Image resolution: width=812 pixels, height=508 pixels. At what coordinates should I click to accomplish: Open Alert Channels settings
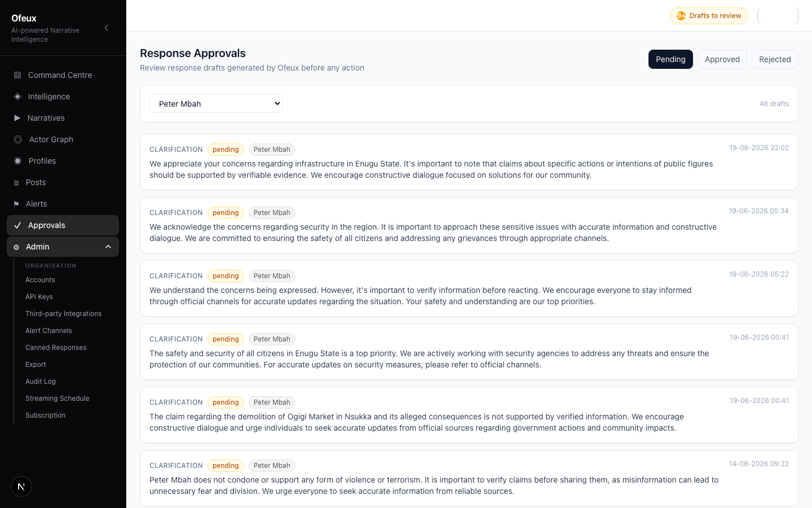(x=48, y=331)
